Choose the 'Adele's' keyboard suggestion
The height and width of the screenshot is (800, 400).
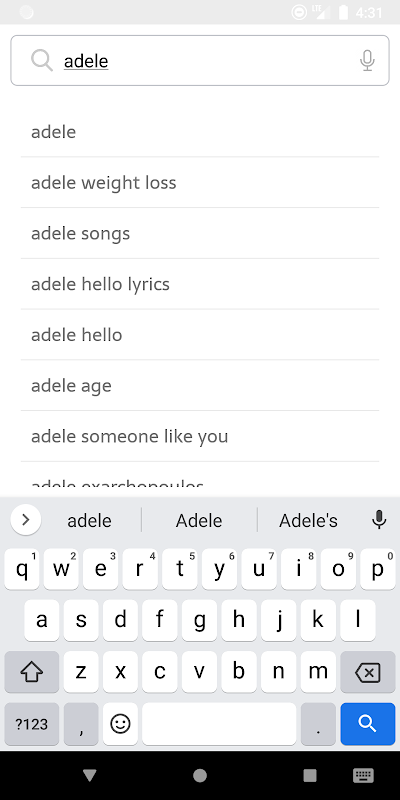(308, 520)
